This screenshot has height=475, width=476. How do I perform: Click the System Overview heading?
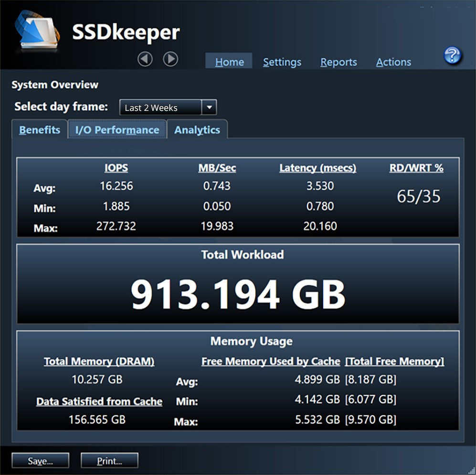tap(55, 85)
